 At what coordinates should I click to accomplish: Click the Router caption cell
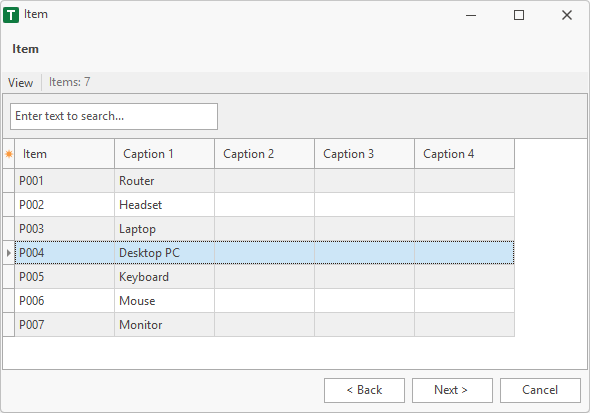[164, 181]
